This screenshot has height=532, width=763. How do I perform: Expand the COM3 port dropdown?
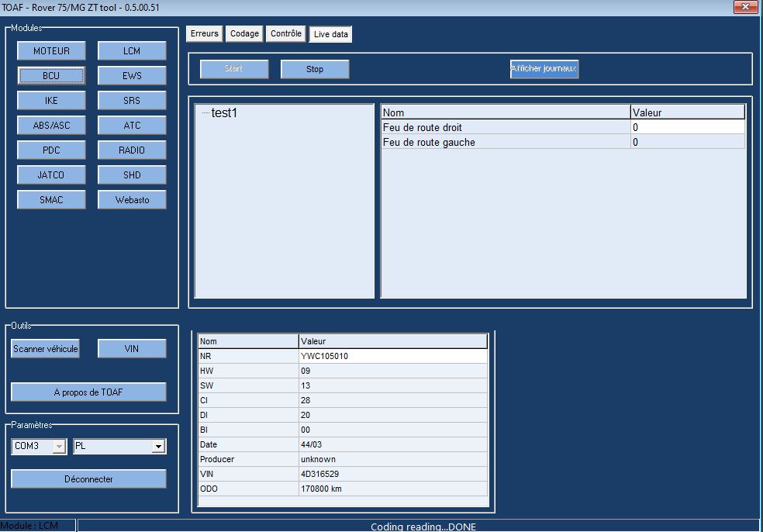[x=59, y=447]
